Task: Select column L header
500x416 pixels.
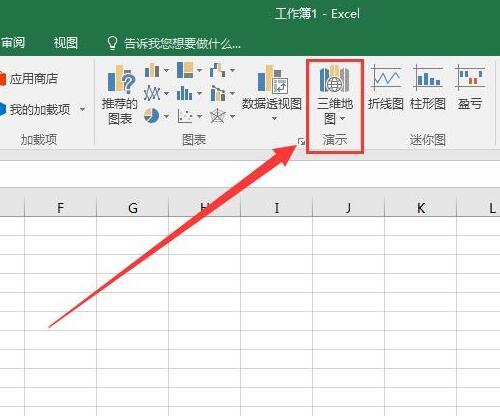Action: (x=479, y=208)
